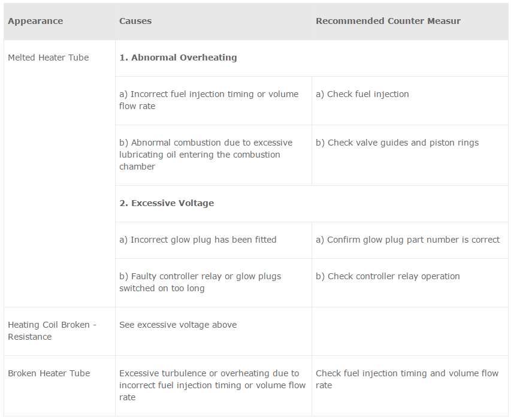Click empty counter measure cell for Heating Coil

(410, 331)
